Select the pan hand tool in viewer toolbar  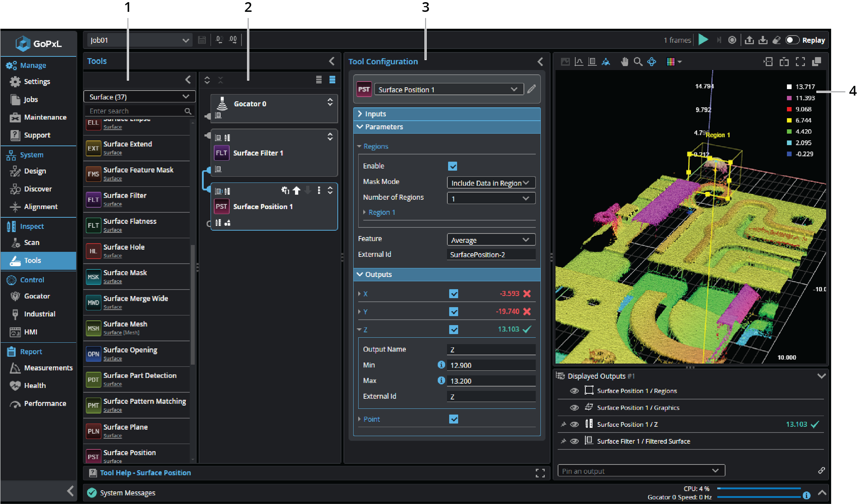pyautogui.click(x=625, y=62)
